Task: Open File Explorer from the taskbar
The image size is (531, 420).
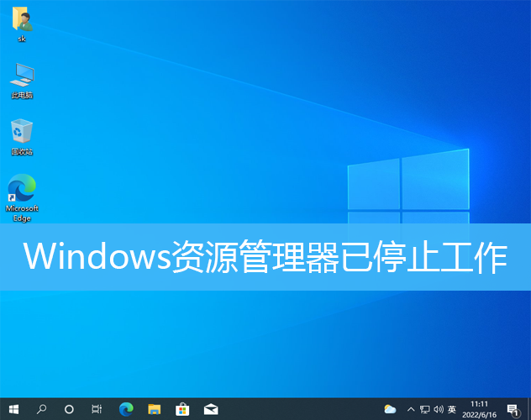Action: point(154,409)
